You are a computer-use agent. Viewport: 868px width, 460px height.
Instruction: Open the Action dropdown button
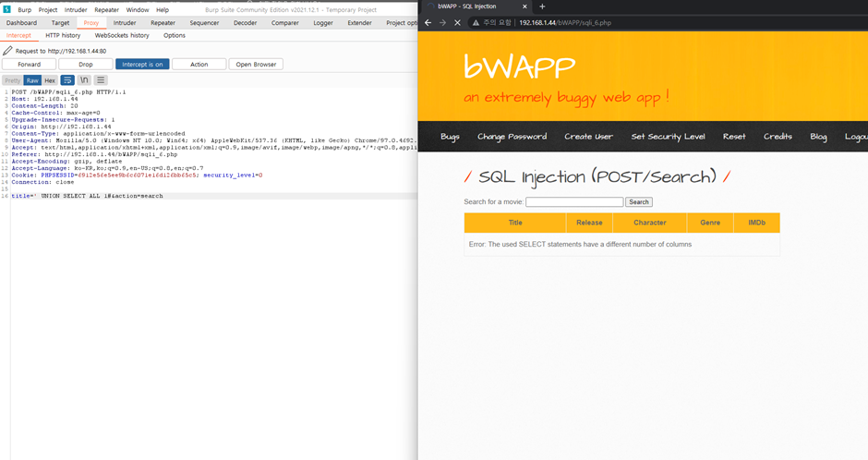click(x=199, y=65)
